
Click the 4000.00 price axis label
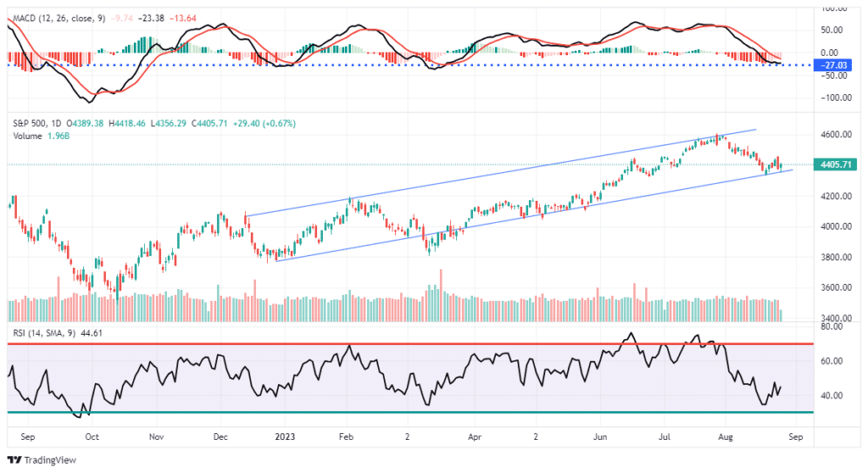836,226
